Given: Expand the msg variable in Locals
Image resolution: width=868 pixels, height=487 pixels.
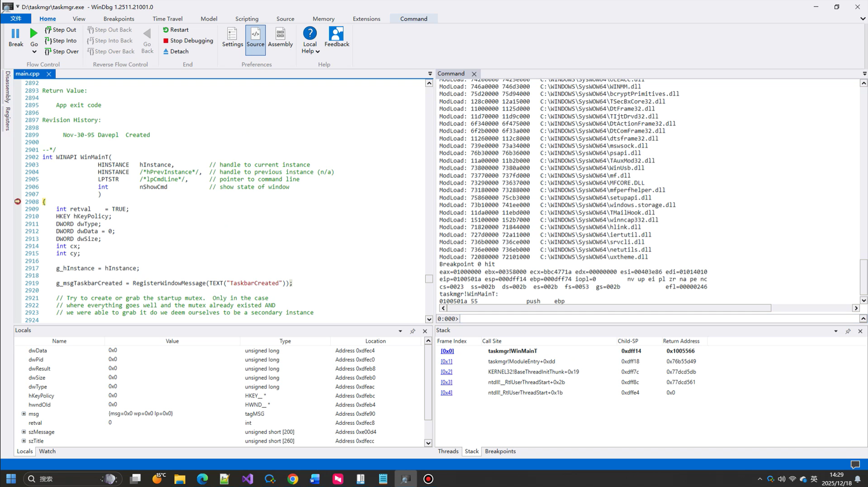Looking at the screenshot, I should [24, 414].
